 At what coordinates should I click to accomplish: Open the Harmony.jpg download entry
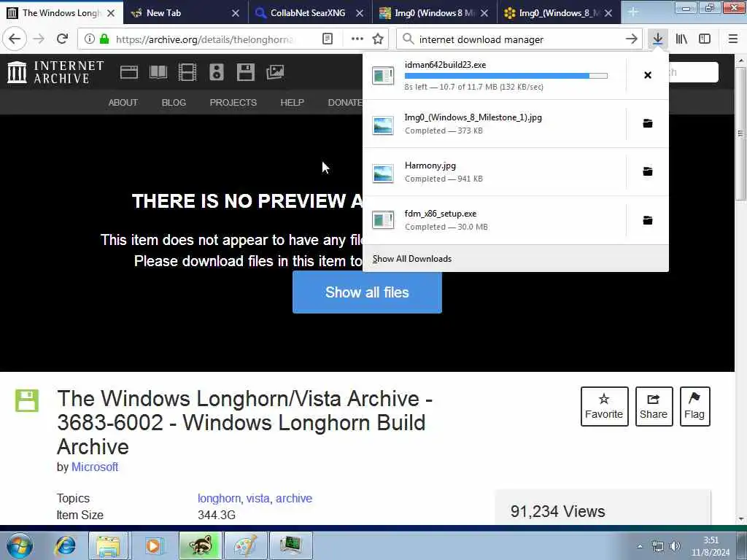pyautogui.click(x=495, y=172)
